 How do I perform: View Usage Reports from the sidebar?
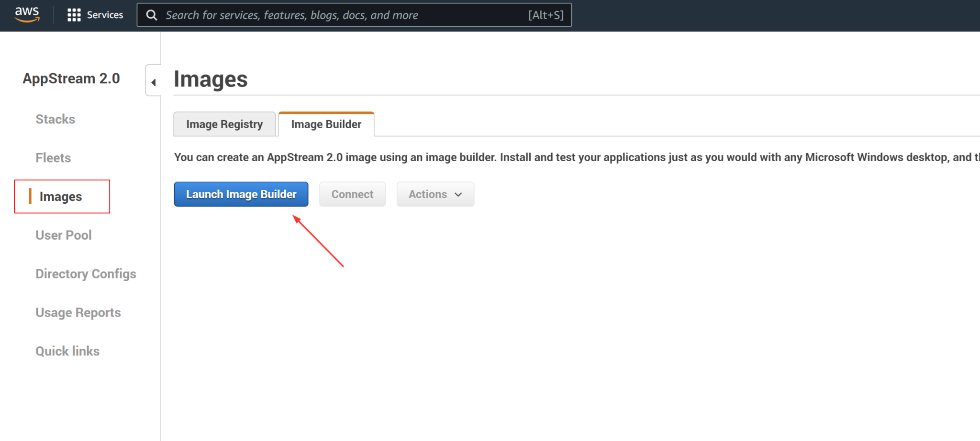click(x=78, y=312)
